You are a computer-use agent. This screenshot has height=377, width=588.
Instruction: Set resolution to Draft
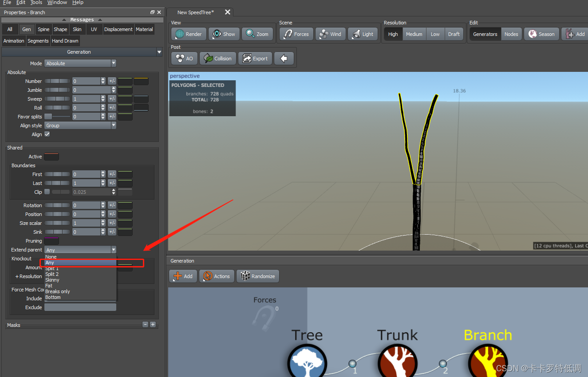coord(454,34)
